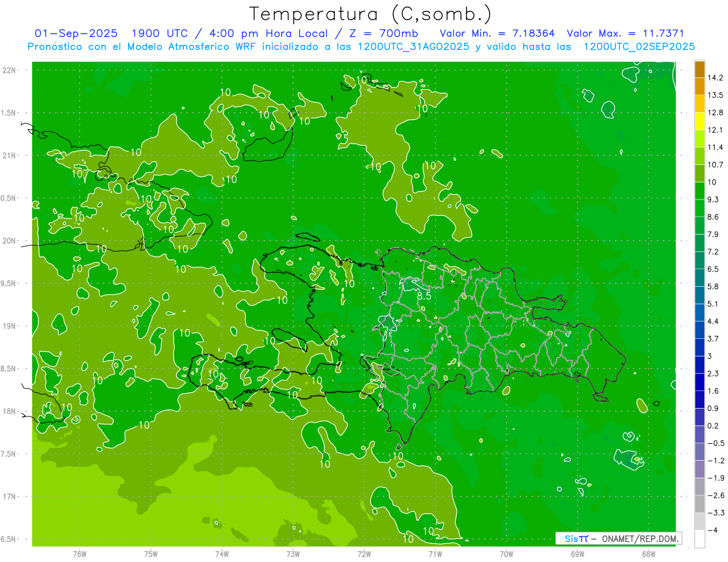Viewport: 728px width, 562px height.
Task: Click the "0.9" colorbar value
Action: click(713, 408)
